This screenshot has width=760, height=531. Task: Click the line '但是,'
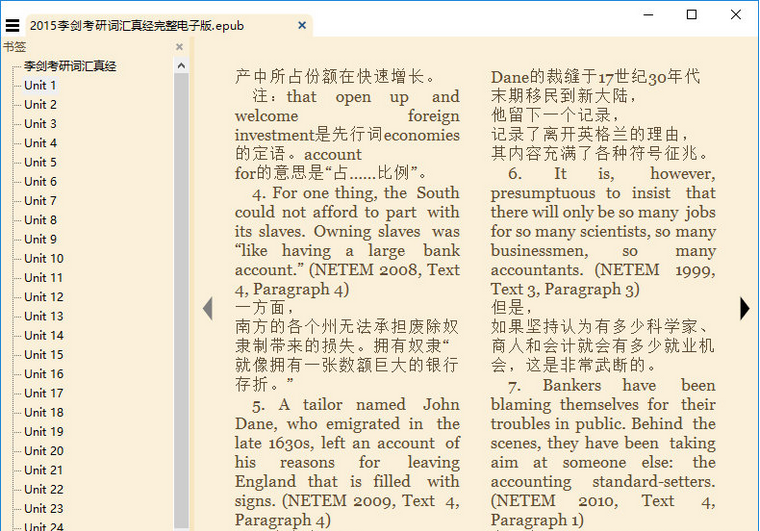coord(511,308)
